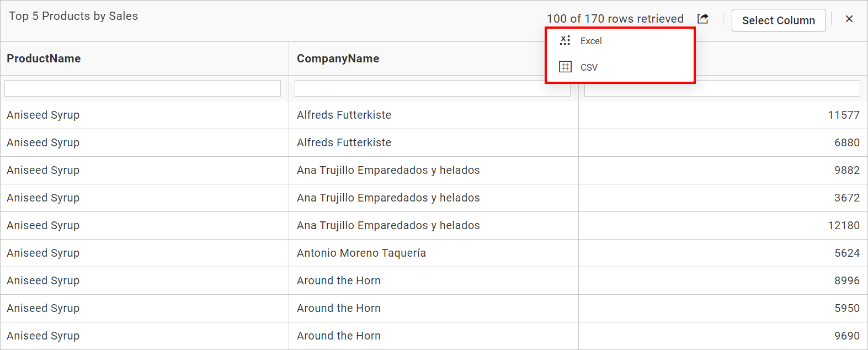Click the ProductName column header
Viewport: 868px width, 350px height.
pos(44,58)
